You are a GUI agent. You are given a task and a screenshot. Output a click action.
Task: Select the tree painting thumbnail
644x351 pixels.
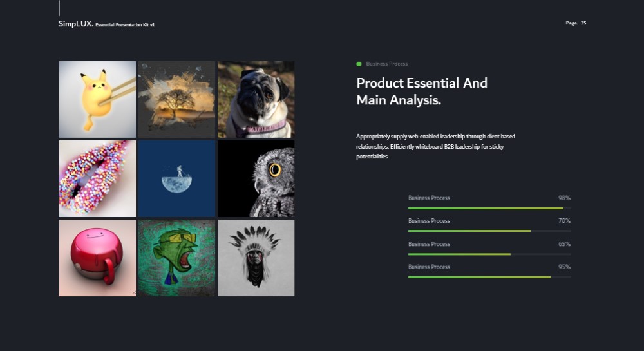point(176,99)
